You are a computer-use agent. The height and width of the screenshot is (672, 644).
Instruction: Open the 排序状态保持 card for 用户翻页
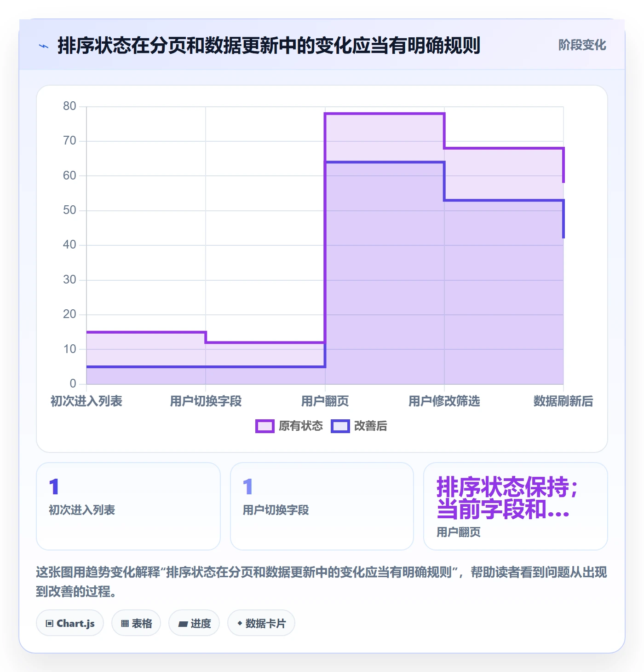(516, 506)
